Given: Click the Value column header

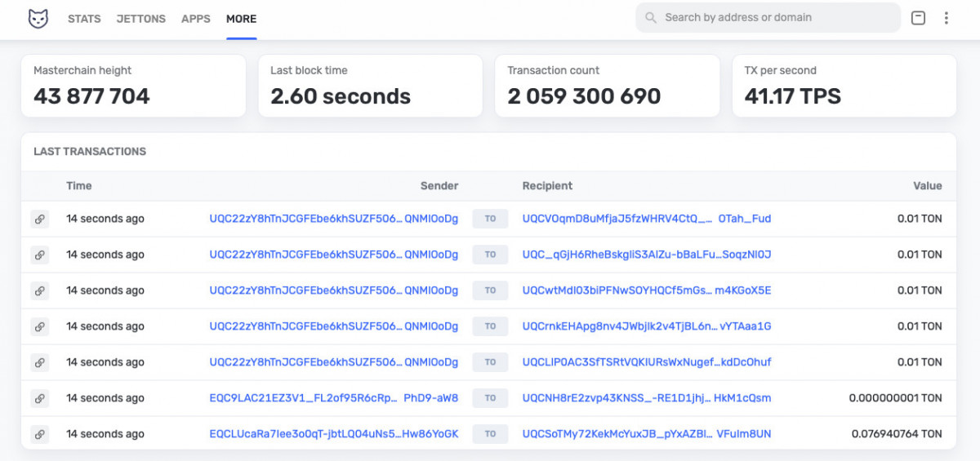Looking at the screenshot, I should click(928, 186).
